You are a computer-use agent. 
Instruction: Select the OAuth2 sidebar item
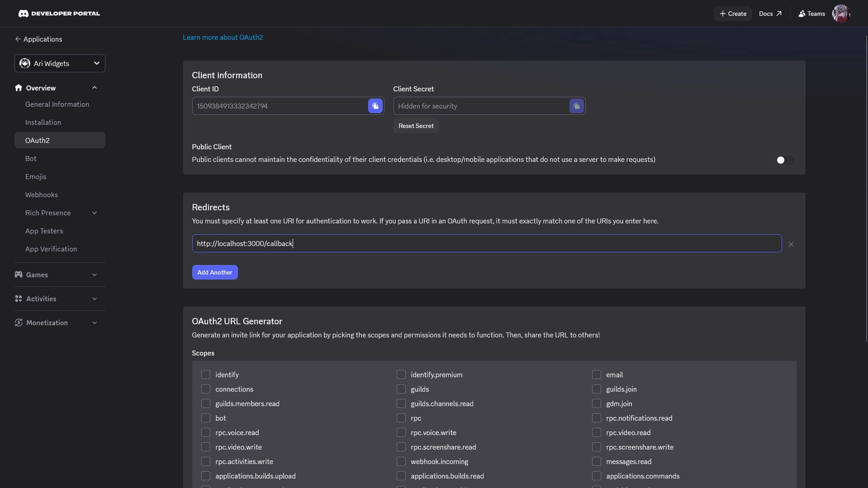[60, 140]
